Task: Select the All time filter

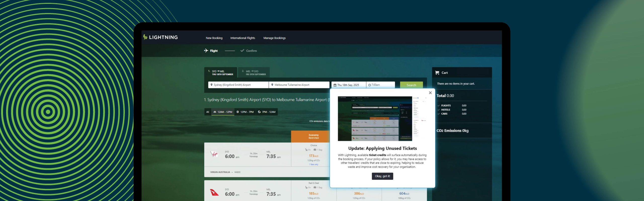Action: (208, 112)
